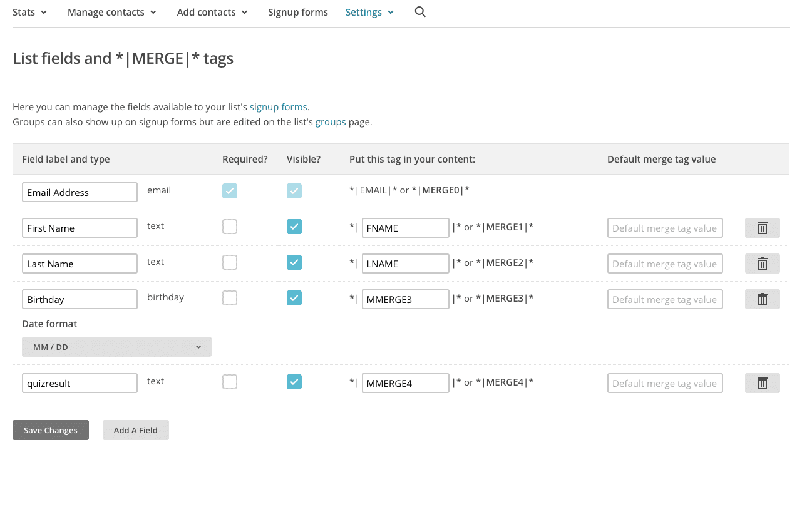Set default merge value for Last Name

[x=665, y=264]
